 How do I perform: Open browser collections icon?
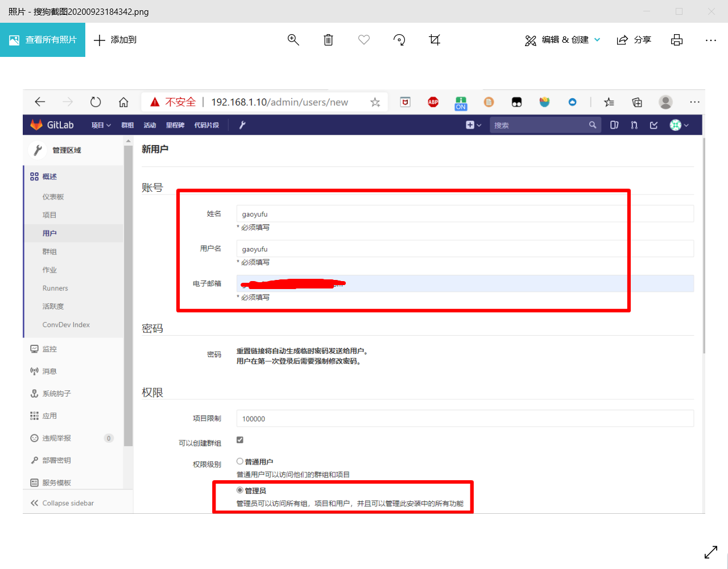637,102
